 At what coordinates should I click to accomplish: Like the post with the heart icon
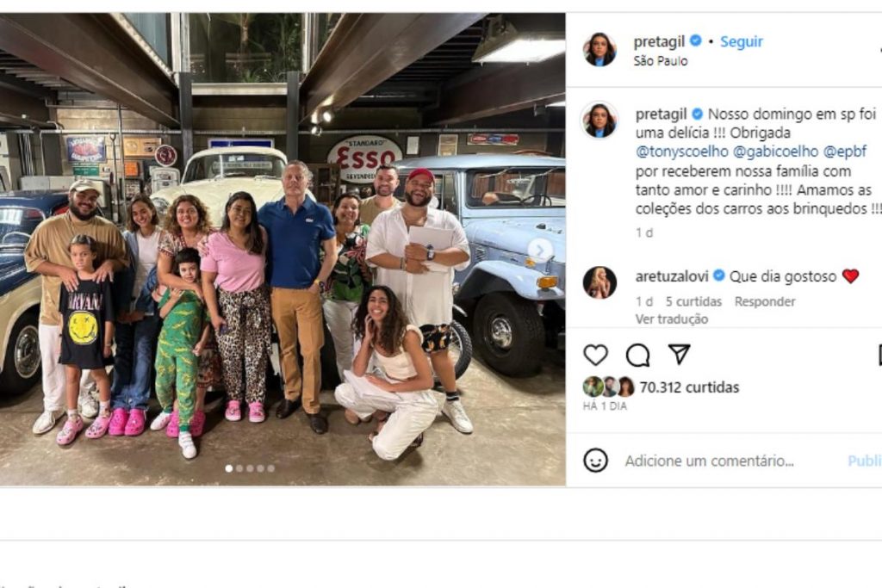pos(596,356)
